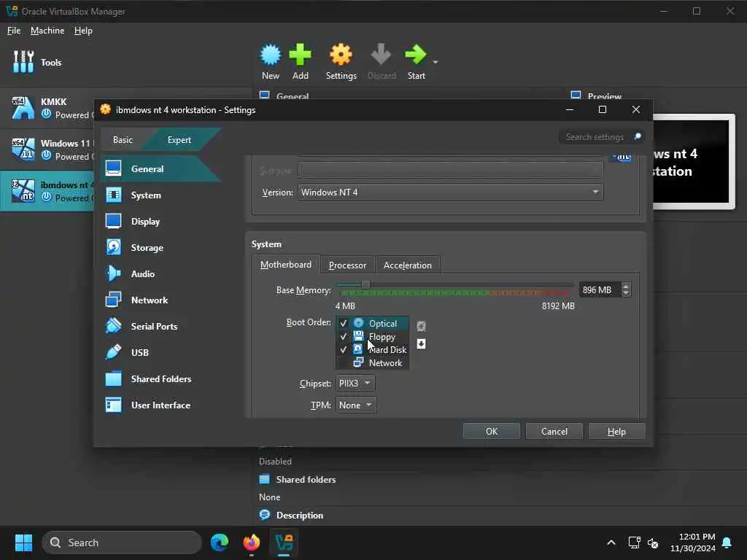The width and height of the screenshot is (747, 560).
Task: Switch to Expert settings mode
Action: (x=179, y=139)
